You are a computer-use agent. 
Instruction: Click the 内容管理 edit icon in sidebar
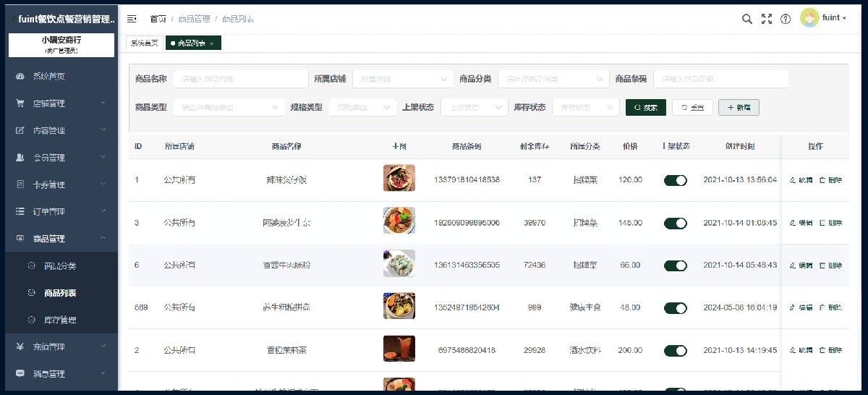point(20,130)
